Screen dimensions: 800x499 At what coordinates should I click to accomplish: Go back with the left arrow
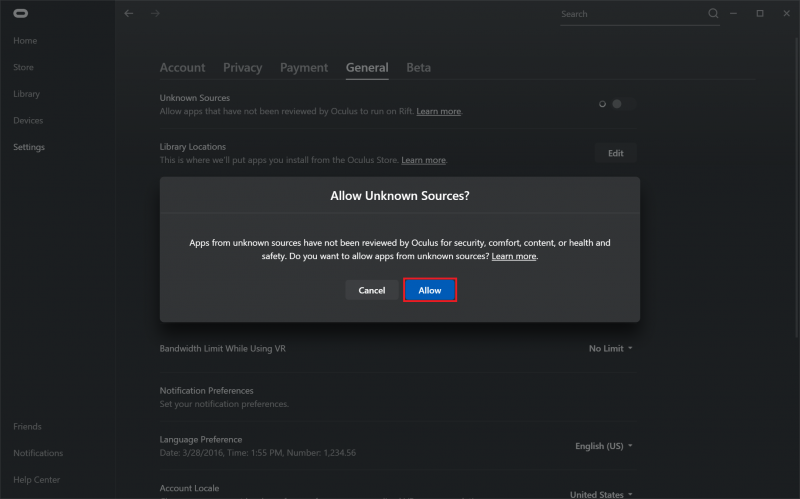coord(129,13)
